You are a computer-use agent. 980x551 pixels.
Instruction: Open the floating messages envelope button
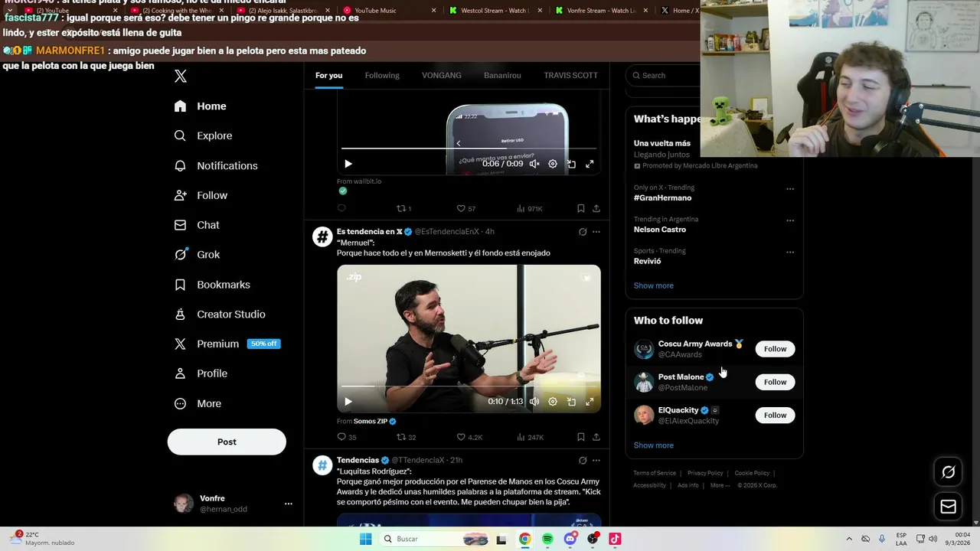coord(948,507)
